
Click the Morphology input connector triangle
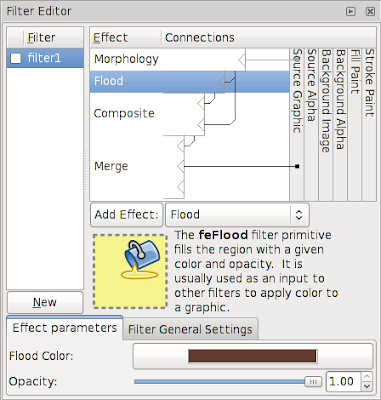pos(242,60)
